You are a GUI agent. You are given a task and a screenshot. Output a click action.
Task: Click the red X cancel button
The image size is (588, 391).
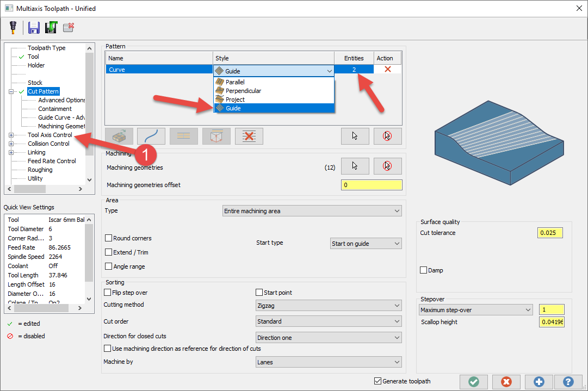tap(506, 382)
